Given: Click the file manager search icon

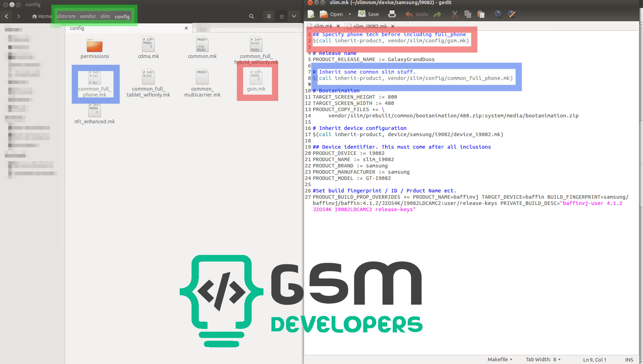Looking at the screenshot, I should [252, 16].
